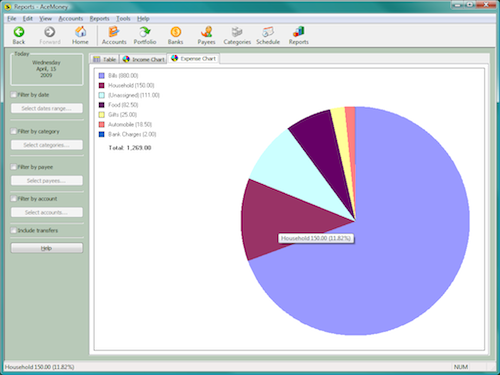The width and height of the screenshot is (500, 375).
Task: Open the Payees toolbar icon
Action: coord(206,32)
